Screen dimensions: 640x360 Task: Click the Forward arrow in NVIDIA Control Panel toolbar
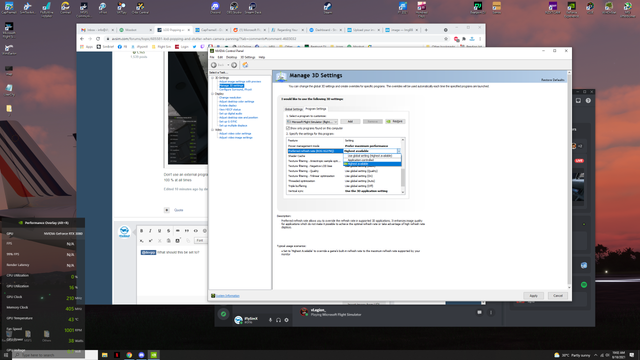pos(234,65)
